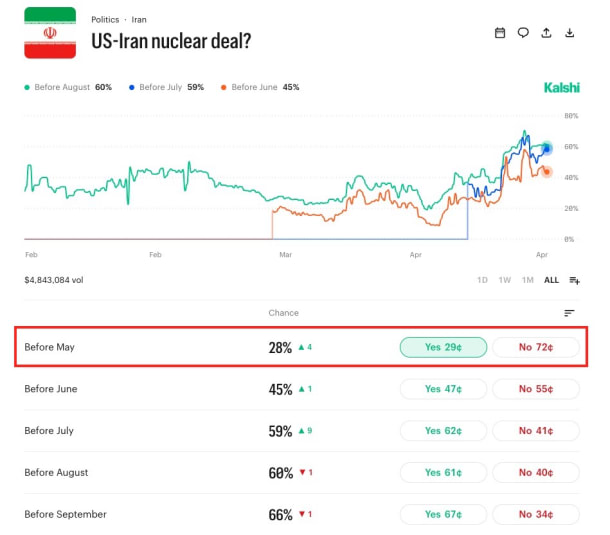Viewport: 610px width, 535px height.
Task: Select the 1M time range
Action: [x=528, y=280]
